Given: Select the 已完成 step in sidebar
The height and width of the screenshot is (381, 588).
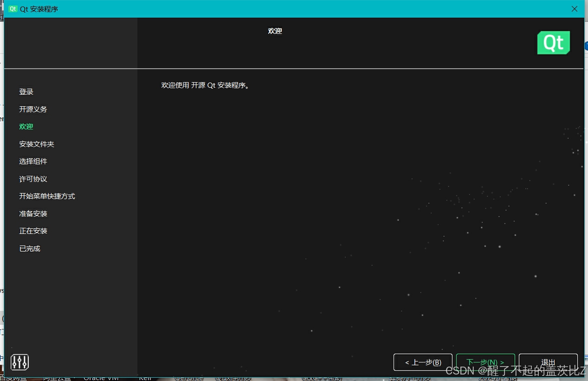Looking at the screenshot, I should click(x=30, y=249).
